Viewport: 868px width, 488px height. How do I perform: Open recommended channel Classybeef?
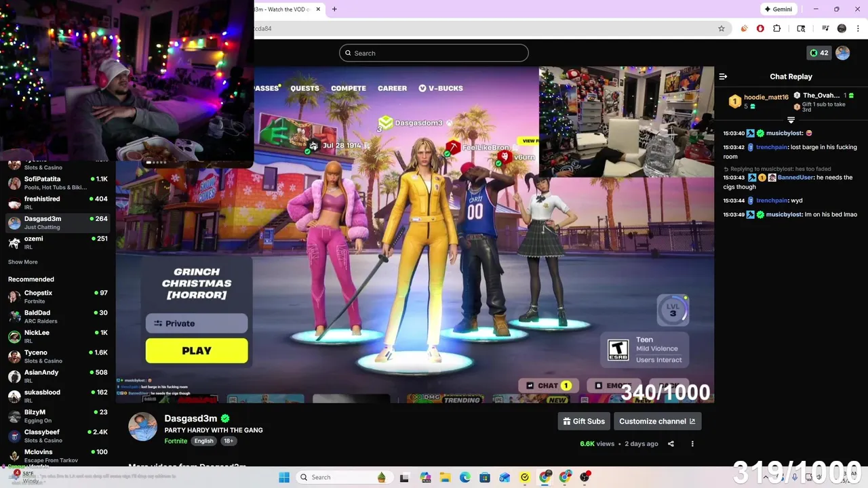(x=58, y=436)
